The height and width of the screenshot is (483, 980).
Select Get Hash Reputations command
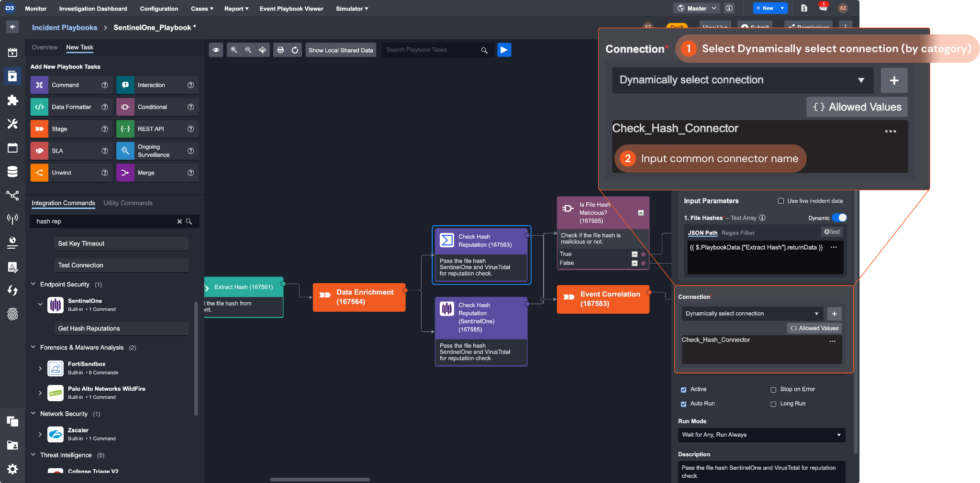point(122,329)
